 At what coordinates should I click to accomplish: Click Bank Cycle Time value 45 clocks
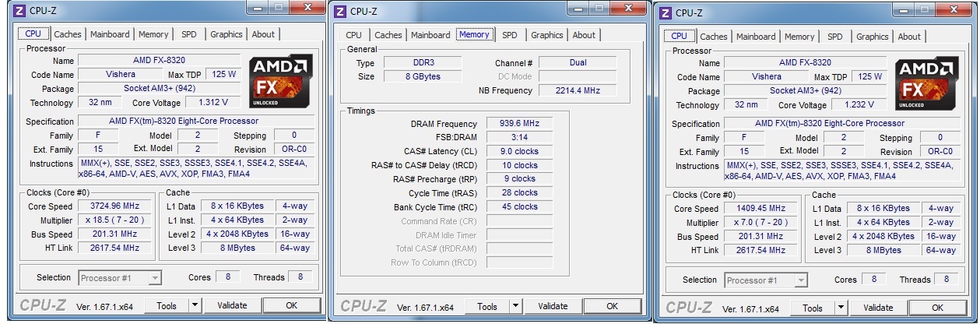point(519,207)
